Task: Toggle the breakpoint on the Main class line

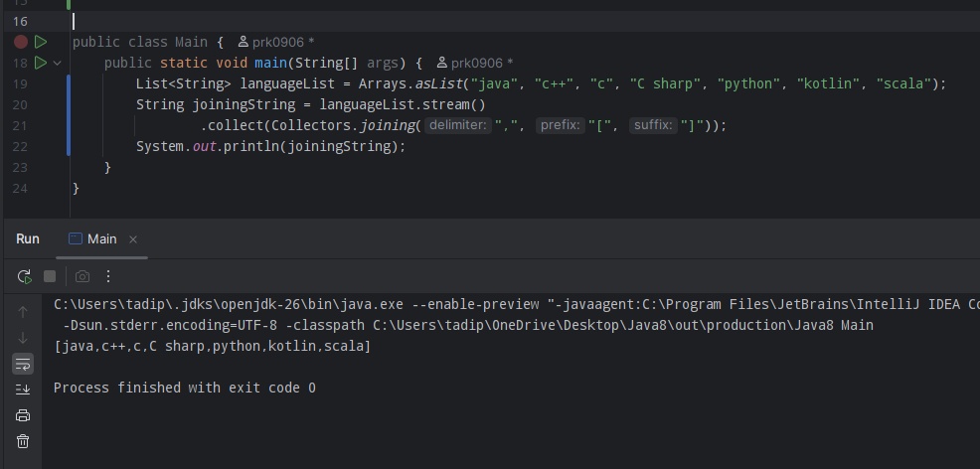Action: [21, 42]
